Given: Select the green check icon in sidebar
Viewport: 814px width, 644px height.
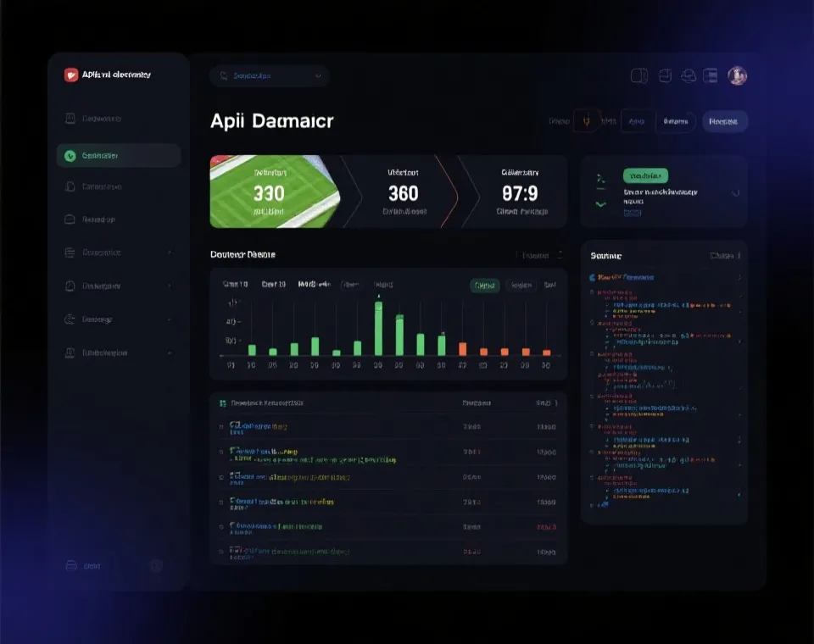Looking at the screenshot, I should tap(70, 155).
